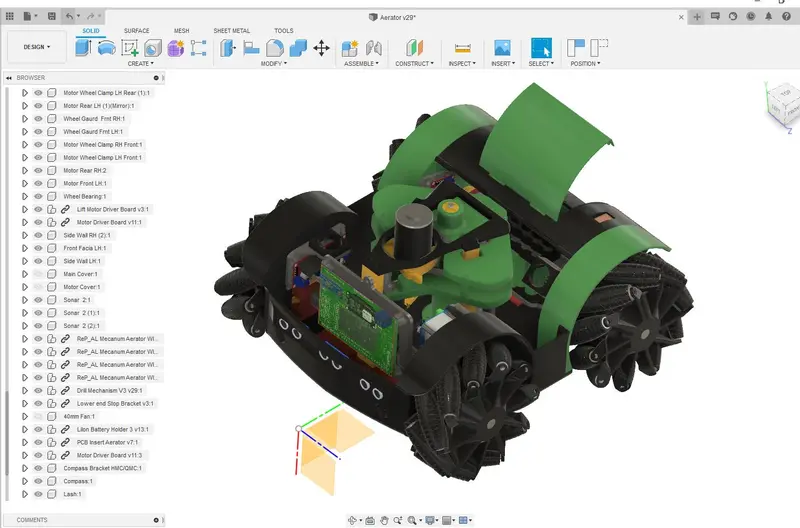Select the Measure tool

[x=462, y=48]
